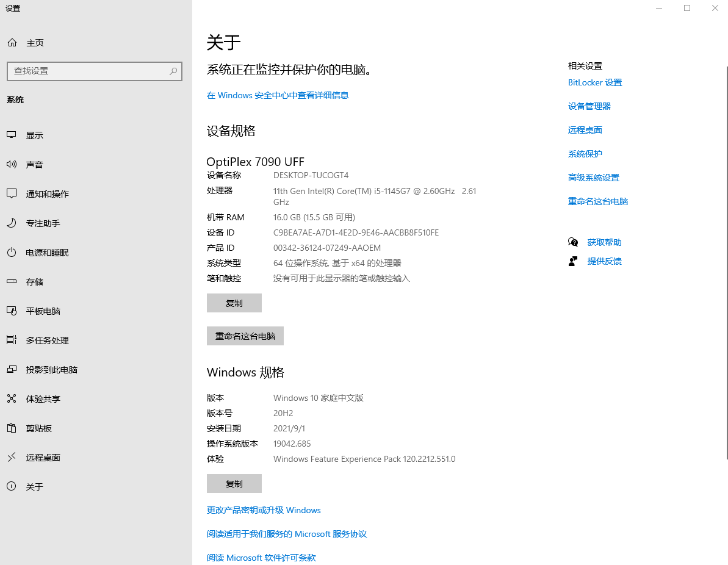Click the Display monitor icon
The height and width of the screenshot is (565, 728).
[x=12, y=135]
